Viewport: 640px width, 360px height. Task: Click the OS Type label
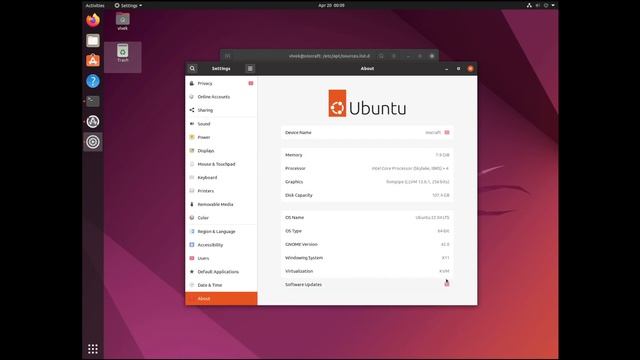click(x=293, y=231)
